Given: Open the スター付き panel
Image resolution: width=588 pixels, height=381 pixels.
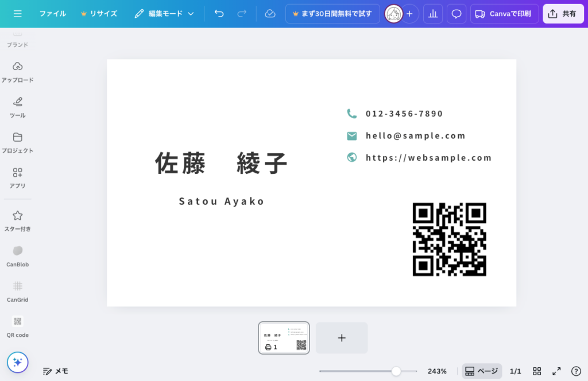Looking at the screenshot, I should coord(17,221).
